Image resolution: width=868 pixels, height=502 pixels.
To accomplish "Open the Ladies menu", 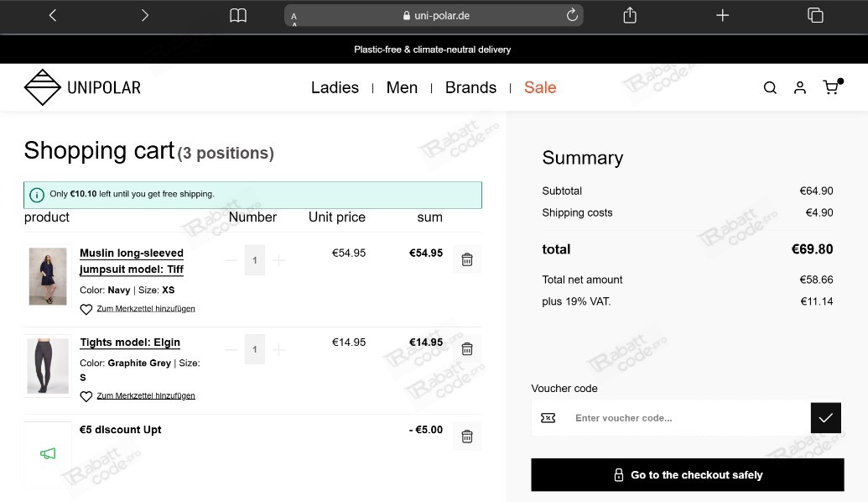I will point(335,87).
